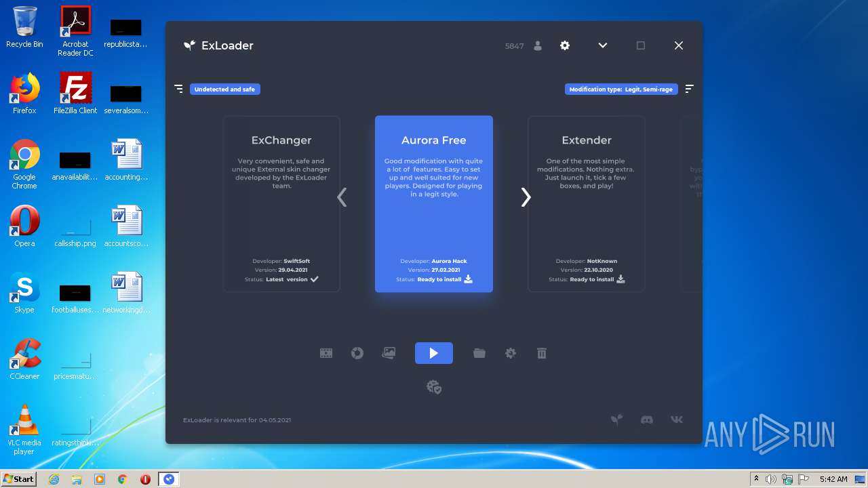This screenshot has width=868, height=488.
Task: Show hidden tray icons arrow
Action: [x=756, y=479]
